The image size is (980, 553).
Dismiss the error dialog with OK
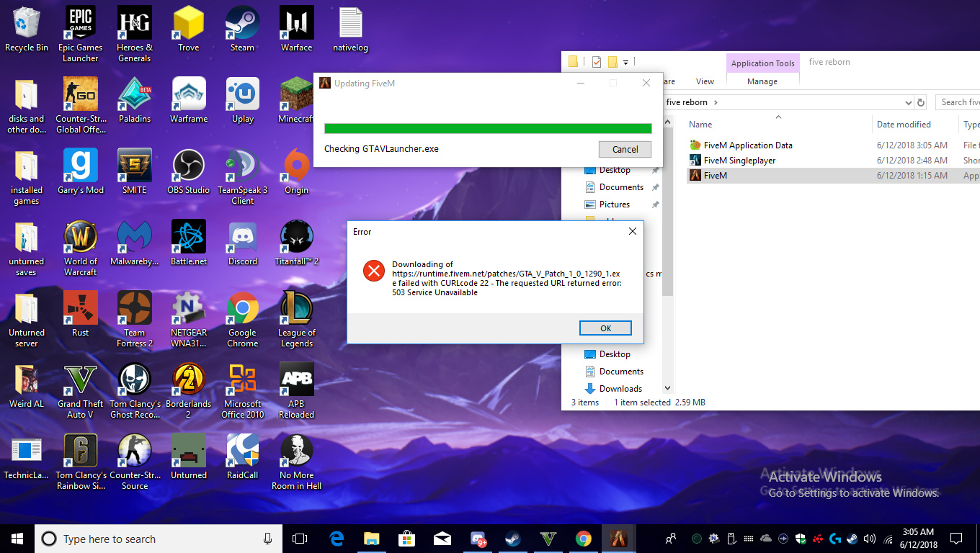pos(605,328)
